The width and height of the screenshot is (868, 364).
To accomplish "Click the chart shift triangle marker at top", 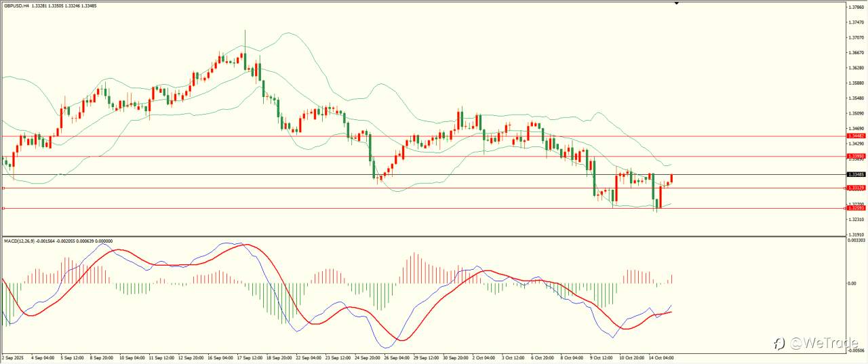I will point(676,3).
